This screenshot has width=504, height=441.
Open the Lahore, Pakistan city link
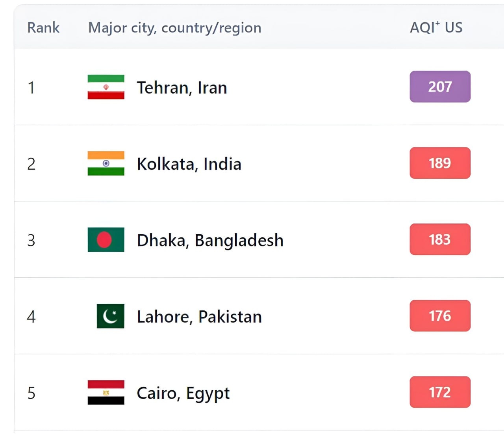[x=199, y=317]
